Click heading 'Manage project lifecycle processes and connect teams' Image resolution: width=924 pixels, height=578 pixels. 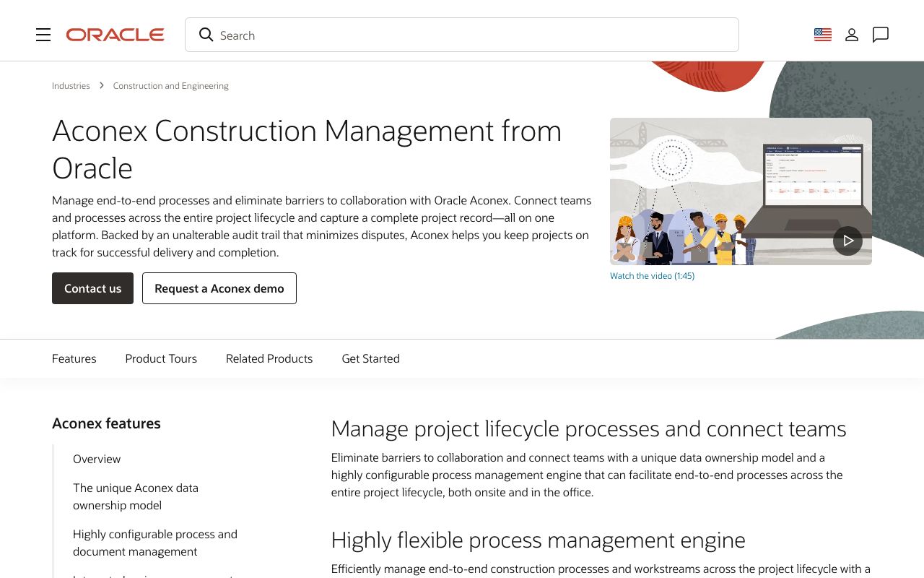588,428
